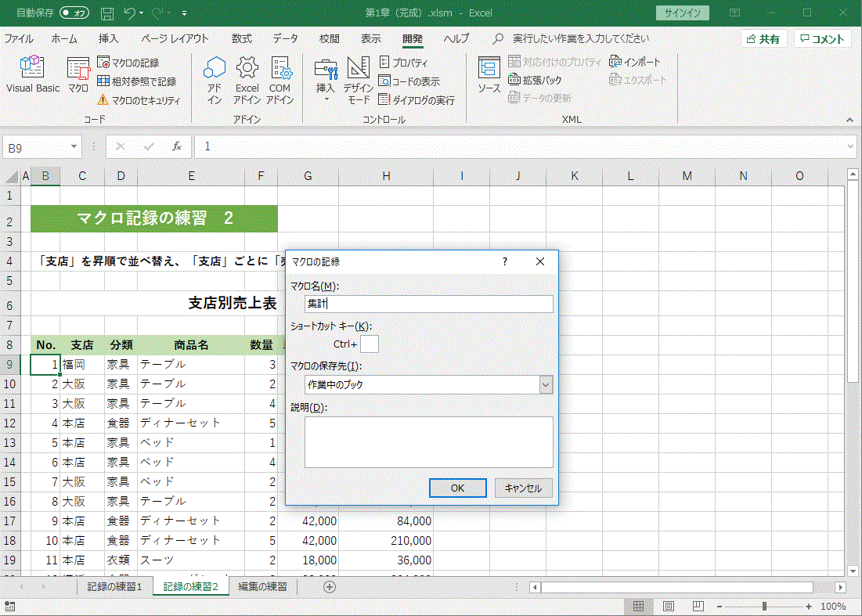
Task: Toggle デザインモード in the ribbon
Action: point(359,80)
